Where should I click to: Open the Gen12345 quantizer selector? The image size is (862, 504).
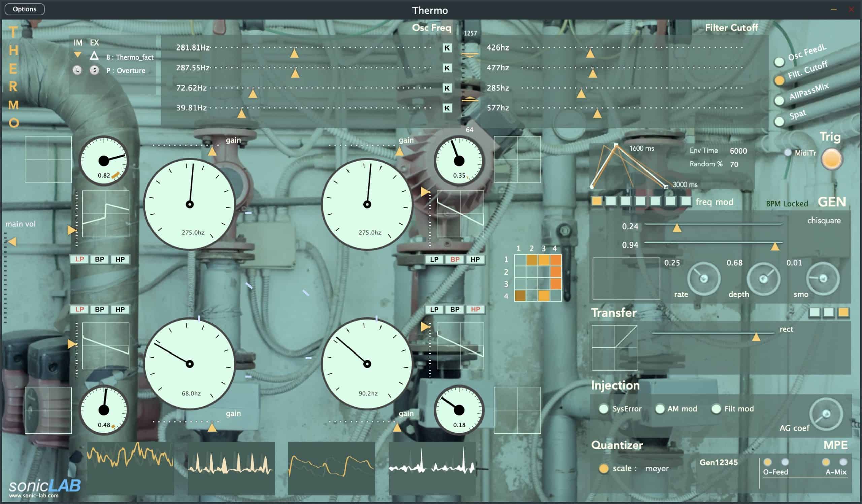tap(719, 462)
